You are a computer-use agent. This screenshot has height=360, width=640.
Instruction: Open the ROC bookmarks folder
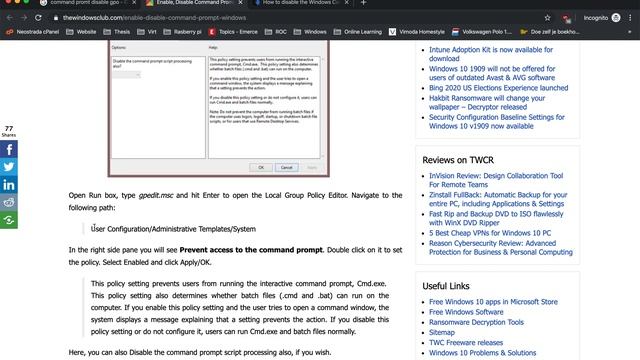coord(276,32)
